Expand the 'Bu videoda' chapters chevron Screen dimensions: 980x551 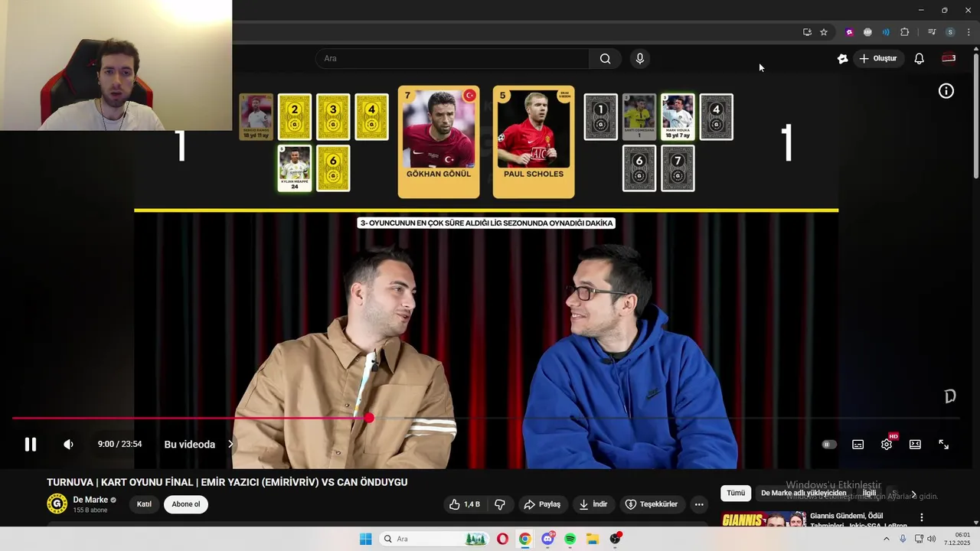coord(230,445)
